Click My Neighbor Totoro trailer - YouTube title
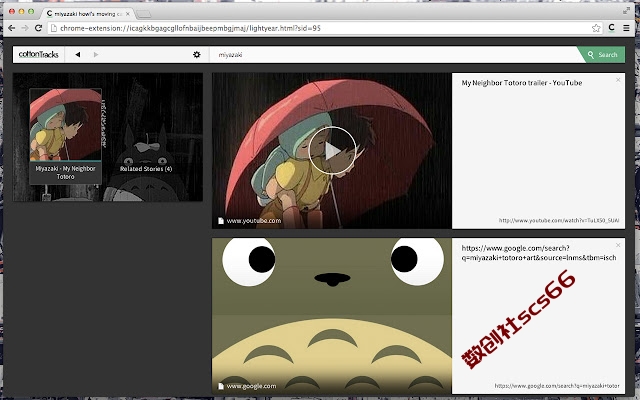The image size is (640, 400). [522, 83]
